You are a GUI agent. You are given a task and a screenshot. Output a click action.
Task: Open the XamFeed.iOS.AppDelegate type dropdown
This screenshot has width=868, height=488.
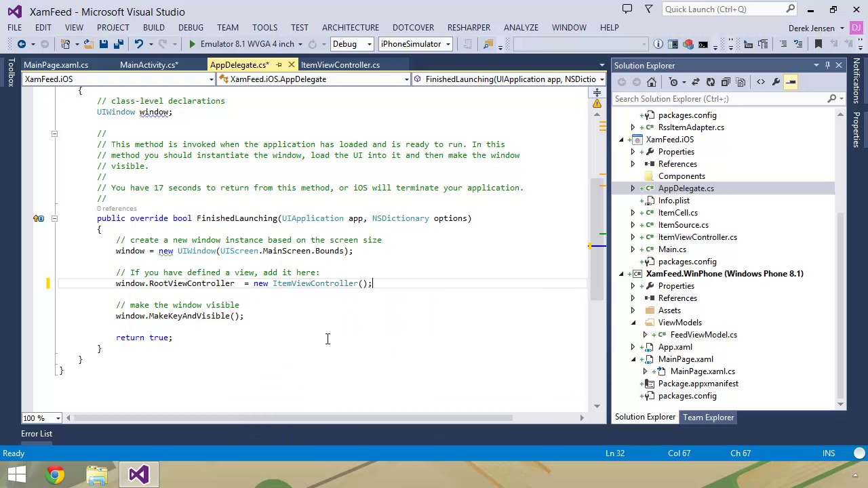(x=406, y=79)
